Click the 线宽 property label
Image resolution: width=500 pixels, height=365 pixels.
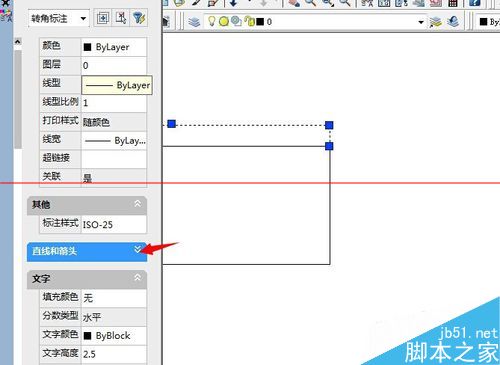pyautogui.click(x=51, y=139)
